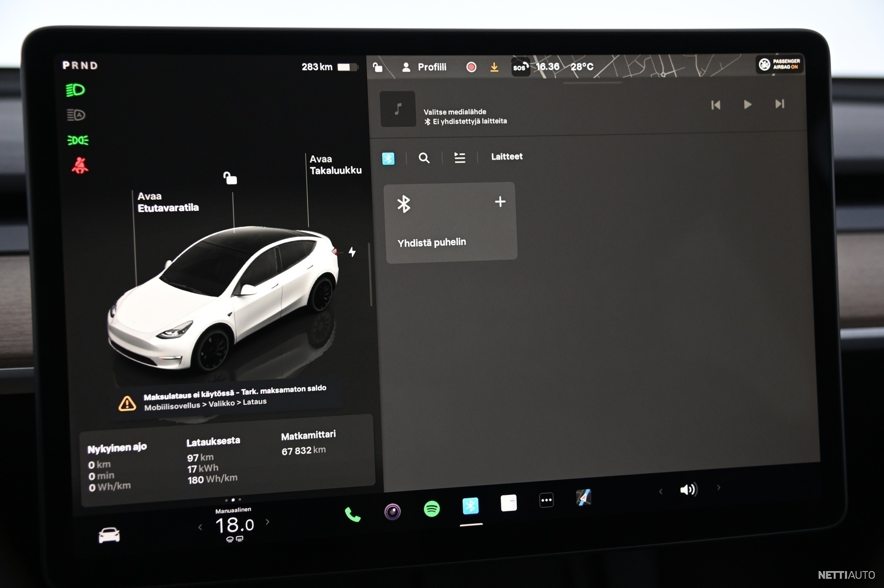Open the Spotify app in the dock
The width and height of the screenshot is (884, 588).
click(x=432, y=509)
